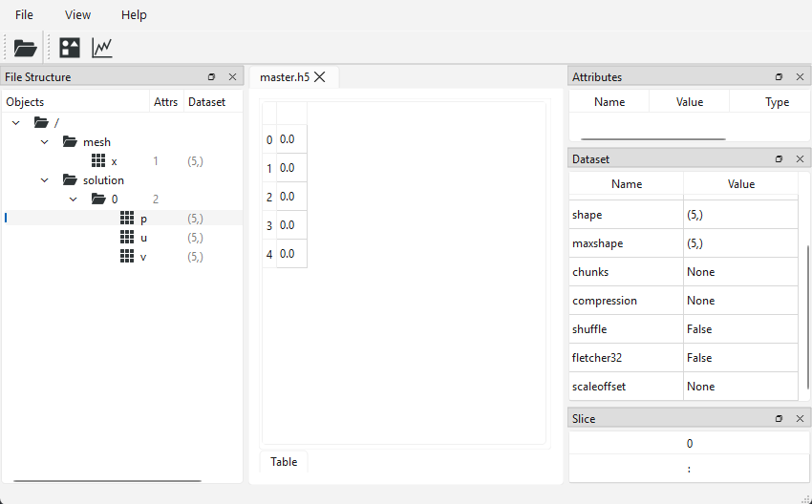Click the solution group folder icon

point(70,180)
